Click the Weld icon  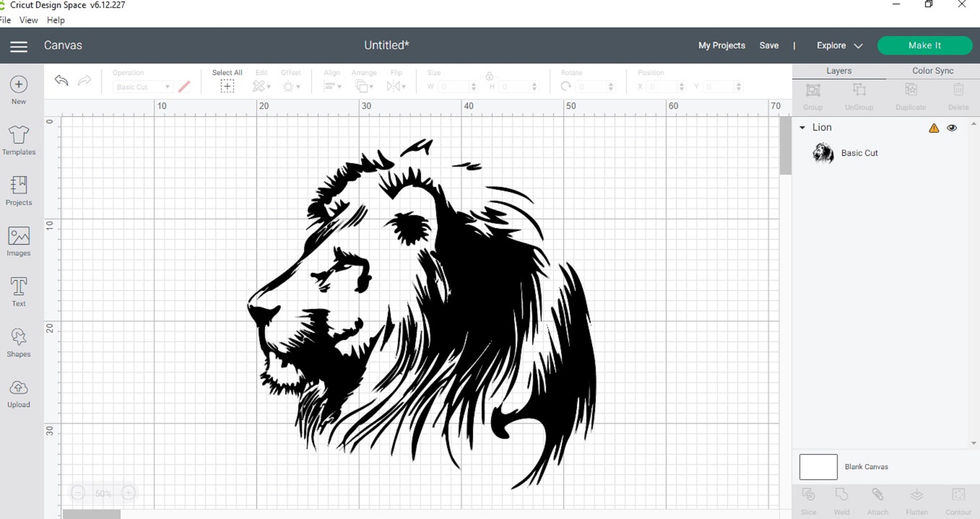tap(841, 496)
